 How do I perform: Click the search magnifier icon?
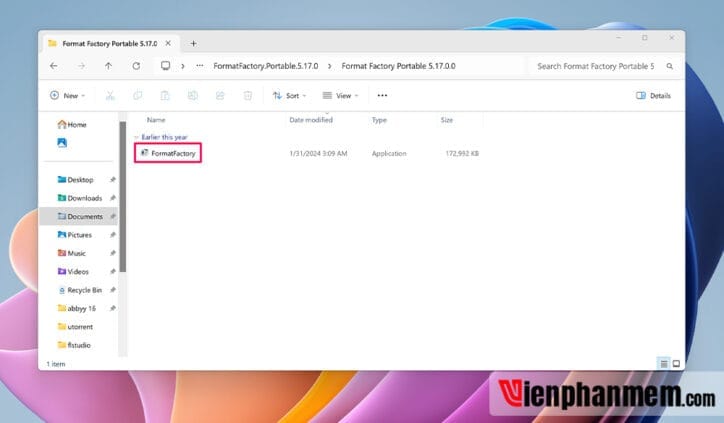(x=670, y=66)
